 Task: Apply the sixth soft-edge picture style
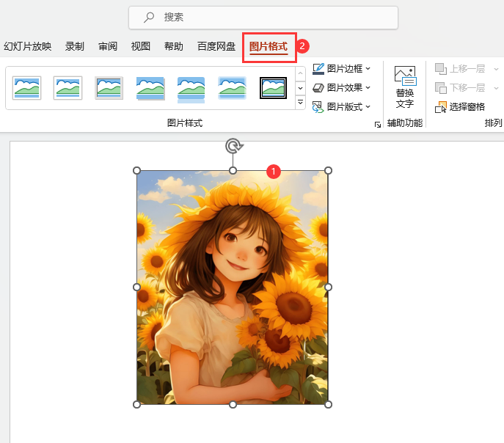(x=233, y=88)
